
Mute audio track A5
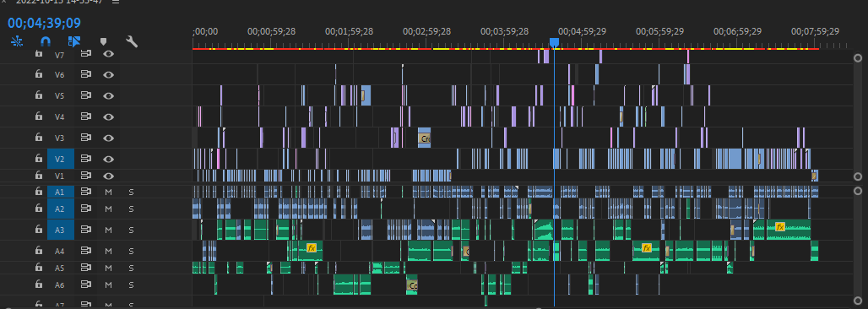click(x=108, y=268)
